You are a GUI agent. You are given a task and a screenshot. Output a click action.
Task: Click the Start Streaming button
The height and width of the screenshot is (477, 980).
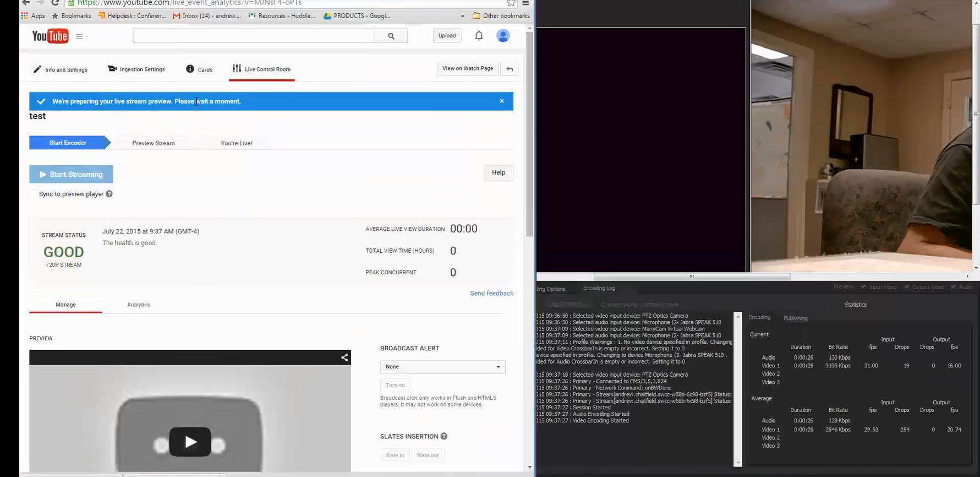point(71,174)
